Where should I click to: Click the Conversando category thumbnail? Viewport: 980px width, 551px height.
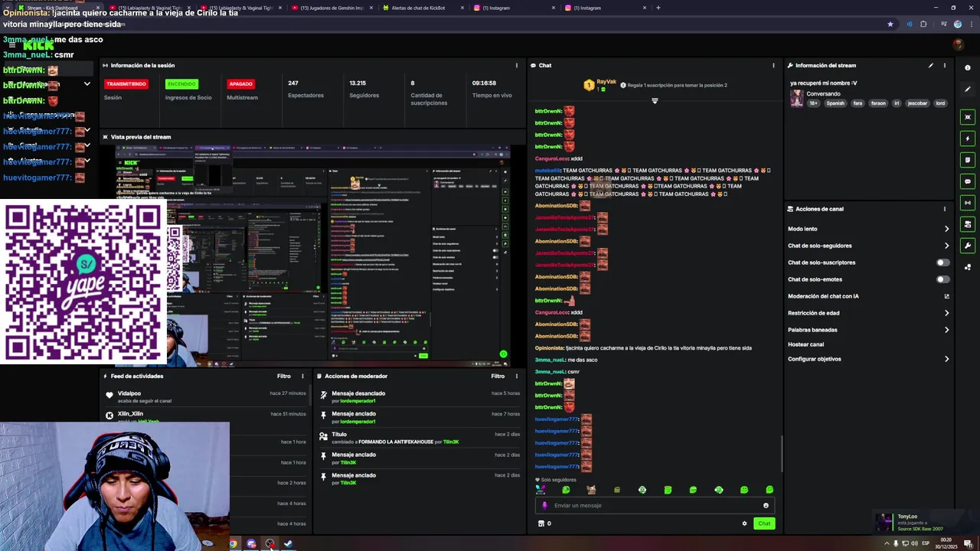[797, 98]
